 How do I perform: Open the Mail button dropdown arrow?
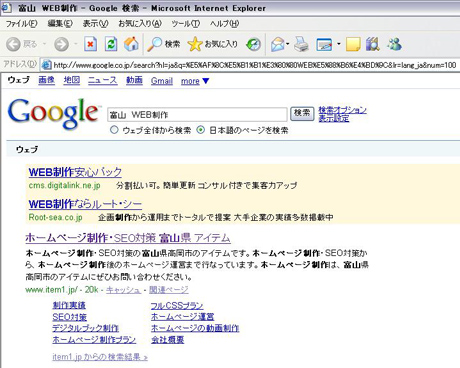pos(287,44)
